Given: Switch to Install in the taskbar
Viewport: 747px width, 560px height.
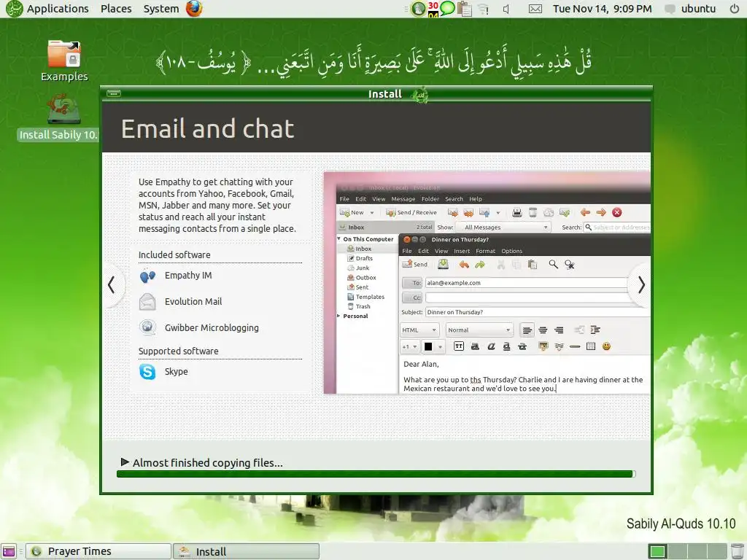Looking at the screenshot, I should tap(246, 551).
